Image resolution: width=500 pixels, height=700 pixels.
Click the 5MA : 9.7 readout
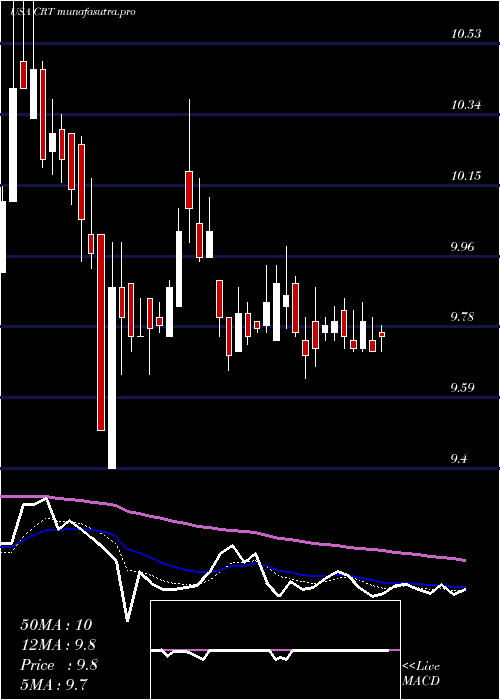[54, 684]
